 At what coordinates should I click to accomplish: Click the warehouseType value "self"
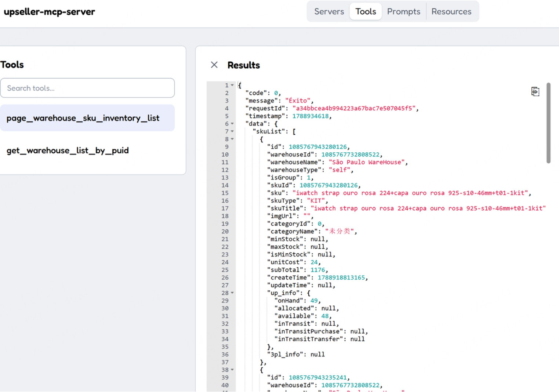(x=340, y=170)
